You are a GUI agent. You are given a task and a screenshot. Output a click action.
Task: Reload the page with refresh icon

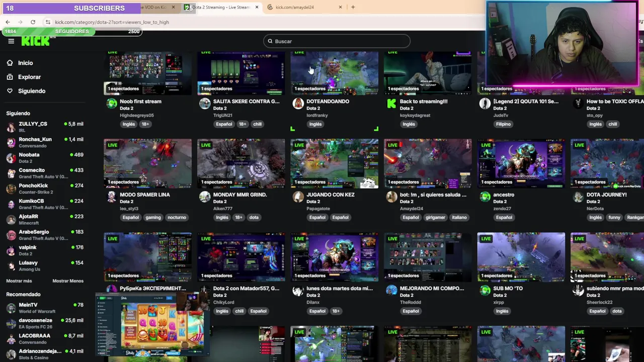click(x=33, y=22)
